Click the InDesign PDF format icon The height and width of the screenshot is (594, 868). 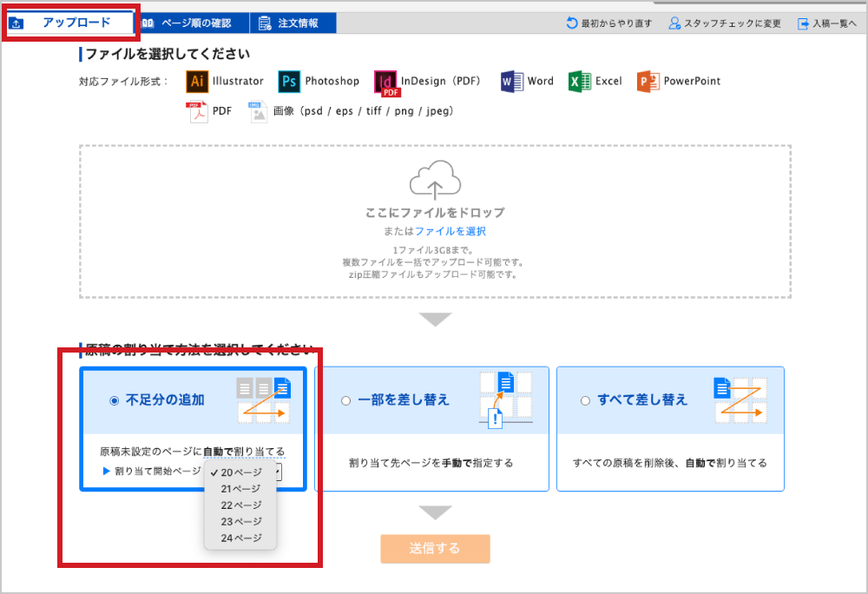click(x=386, y=82)
